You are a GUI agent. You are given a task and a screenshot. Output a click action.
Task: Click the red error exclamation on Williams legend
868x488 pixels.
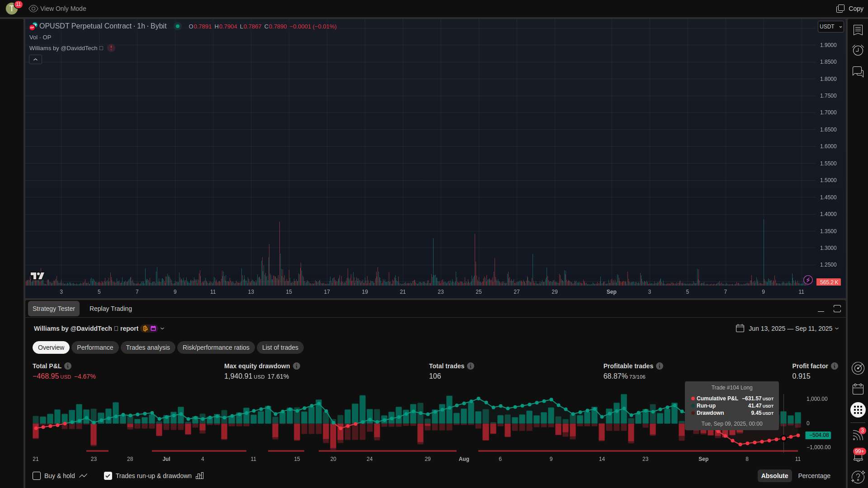tap(111, 48)
